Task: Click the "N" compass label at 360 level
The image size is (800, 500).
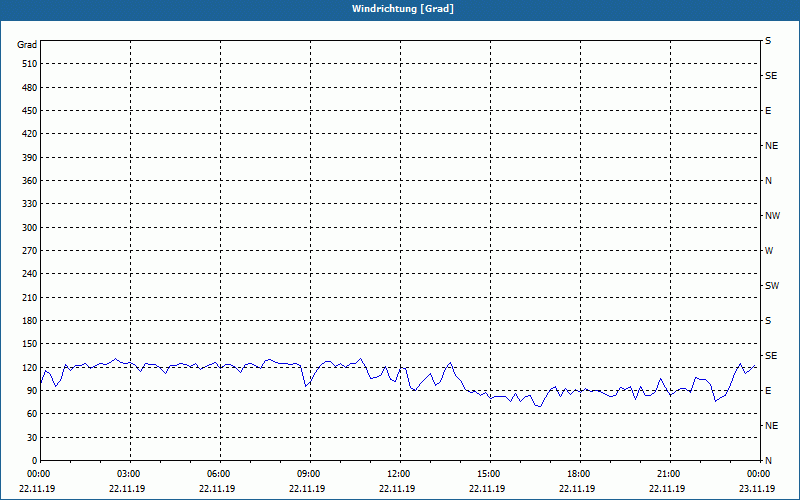Action: [768, 181]
